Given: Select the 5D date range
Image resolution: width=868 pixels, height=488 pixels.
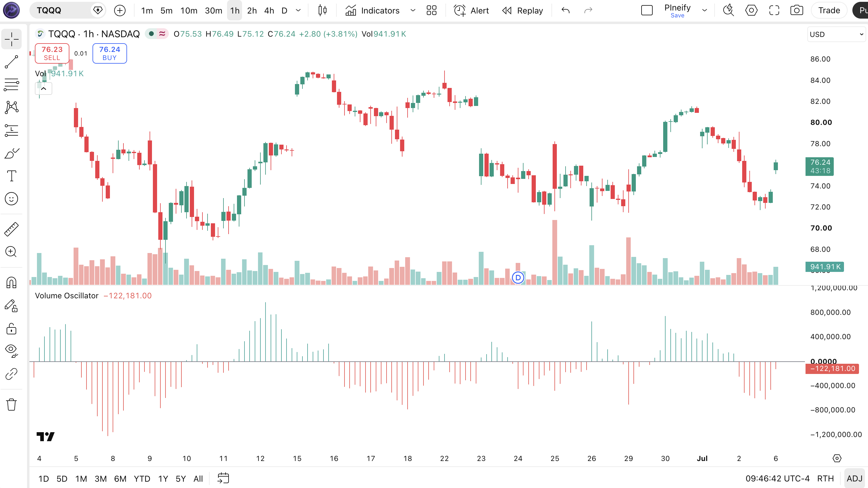Looking at the screenshot, I should pos(62,479).
